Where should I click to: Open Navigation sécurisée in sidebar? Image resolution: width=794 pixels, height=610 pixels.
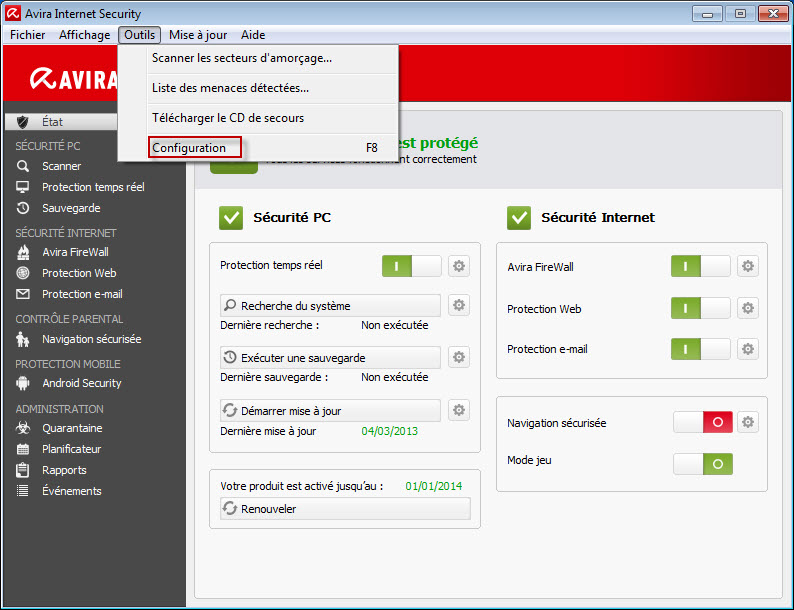tap(92, 339)
